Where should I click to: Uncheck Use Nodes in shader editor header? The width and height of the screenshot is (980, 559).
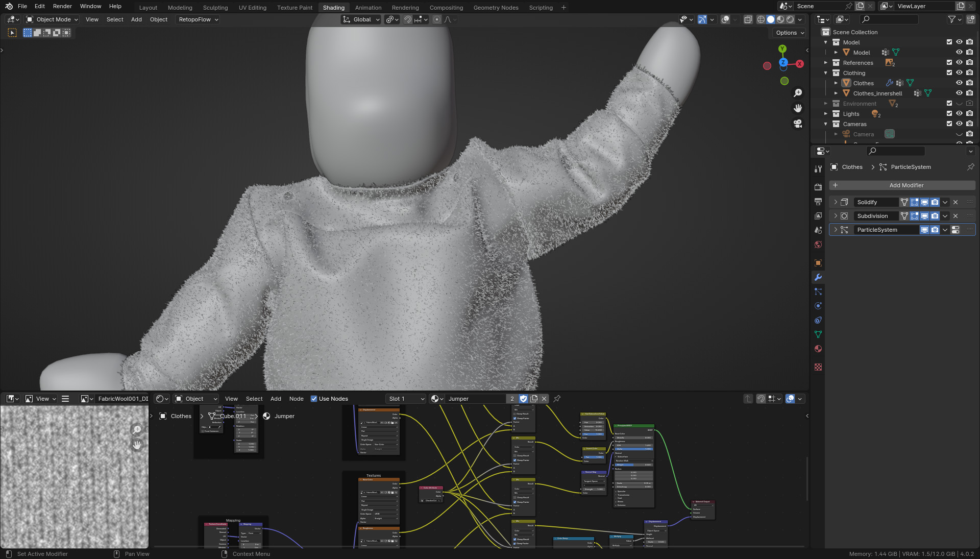tap(314, 399)
